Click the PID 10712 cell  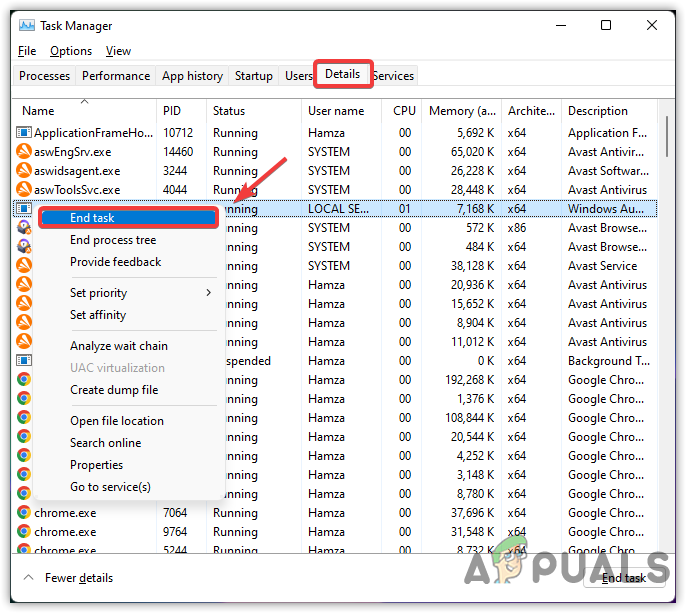click(178, 133)
